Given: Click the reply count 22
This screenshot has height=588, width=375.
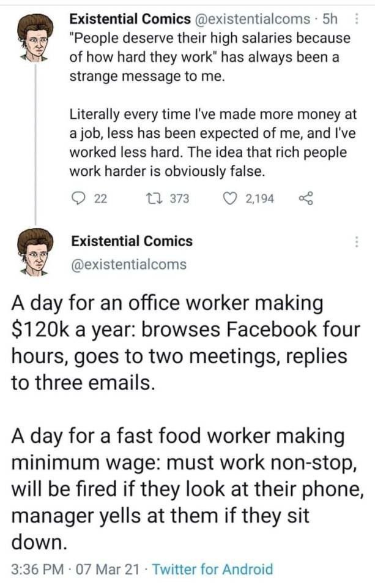Looking at the screenshot, I should [x=101, y=198].
